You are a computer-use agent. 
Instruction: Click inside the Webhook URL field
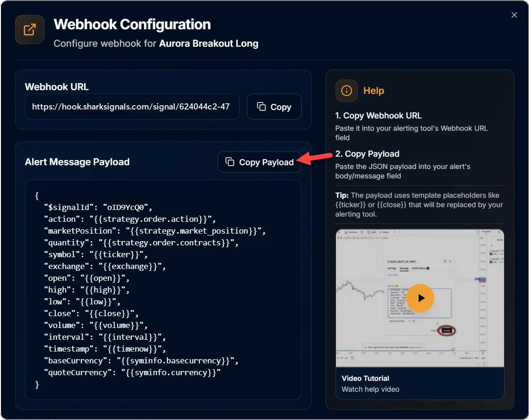coord(132,107)
